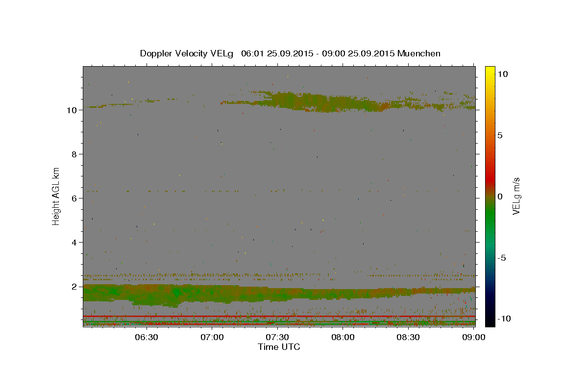This screenshot has width=588, height=392.
Task: Click the 07:00 time tick label
Action: tap(212, 337)
